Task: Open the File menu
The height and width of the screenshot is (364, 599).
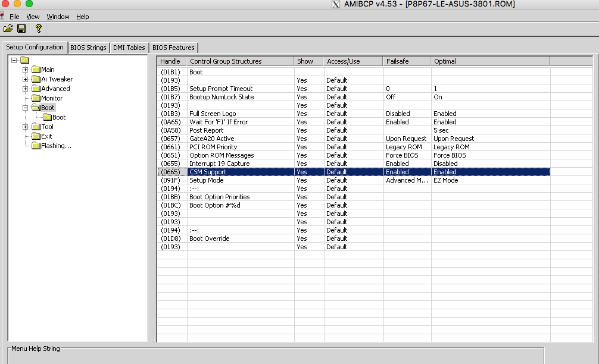Action: click(14, 17)
